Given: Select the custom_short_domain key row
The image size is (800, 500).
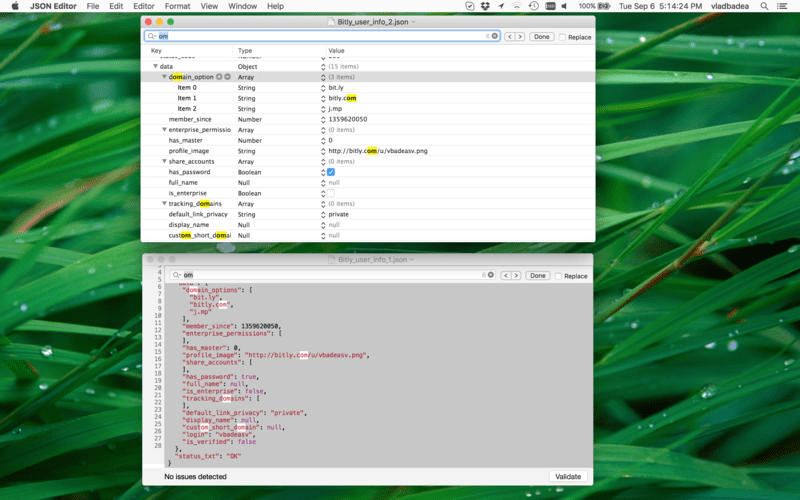Looking at the screenshot, I should point(199,236).
